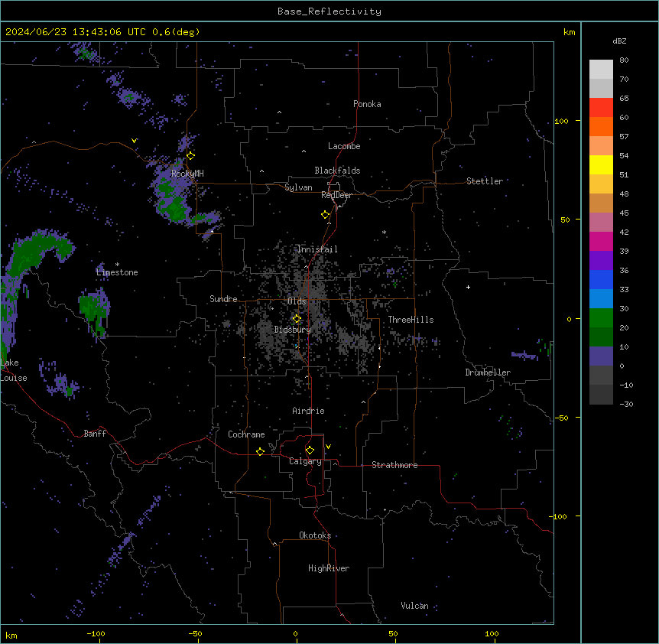Click the yellow V marker east of Calgary
The width and height of the screenshot is (659, 644).
(328, 447)
